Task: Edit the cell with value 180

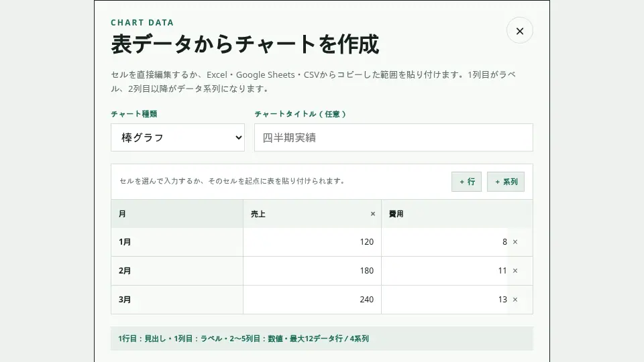Action: (312, 271)
